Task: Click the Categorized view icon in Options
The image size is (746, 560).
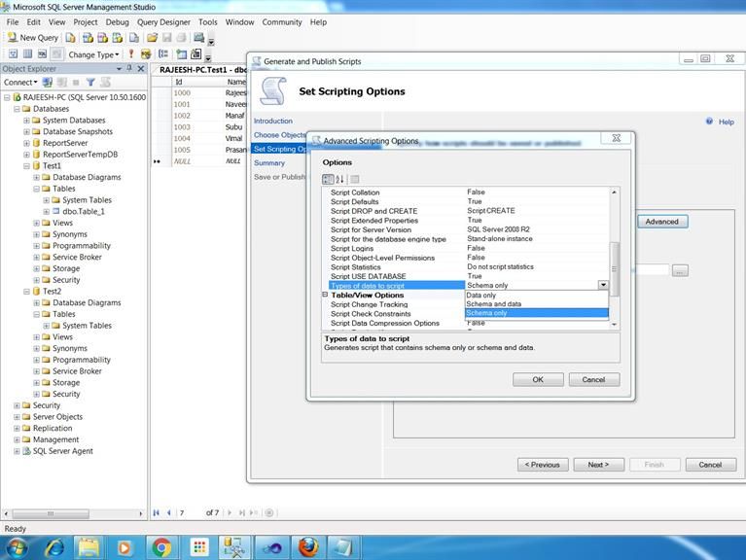Action: [x=328, y=179]
